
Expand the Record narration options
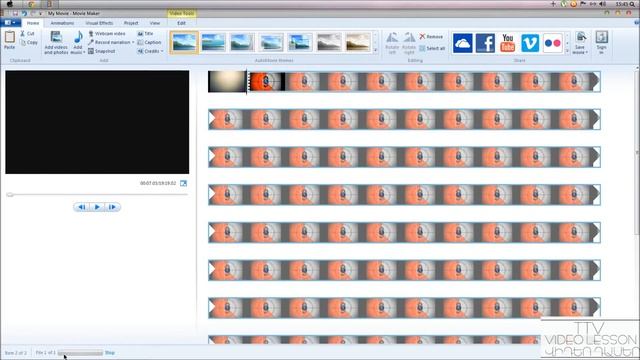click(x=133, y=42)
